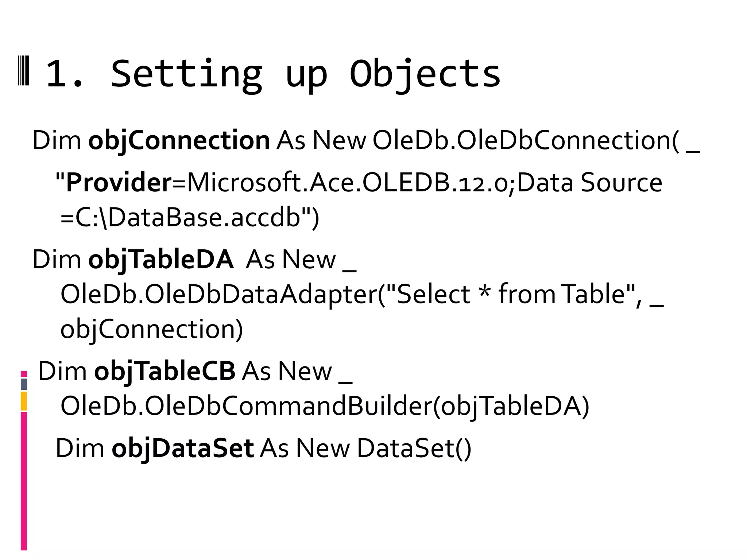This screenshot has width=747, height=560.
Task: Click the bold word objTableDA
Action: [160, 260]
